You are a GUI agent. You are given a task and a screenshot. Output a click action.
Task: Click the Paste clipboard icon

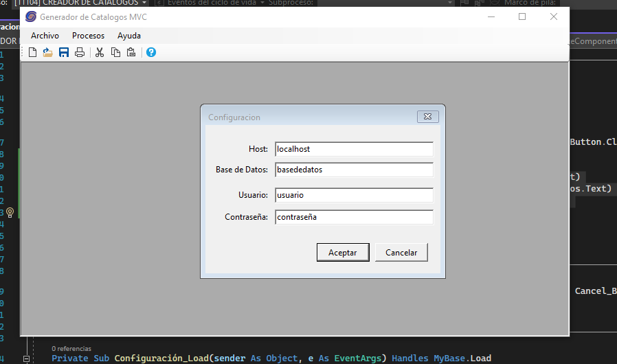[x=131, y=52]
